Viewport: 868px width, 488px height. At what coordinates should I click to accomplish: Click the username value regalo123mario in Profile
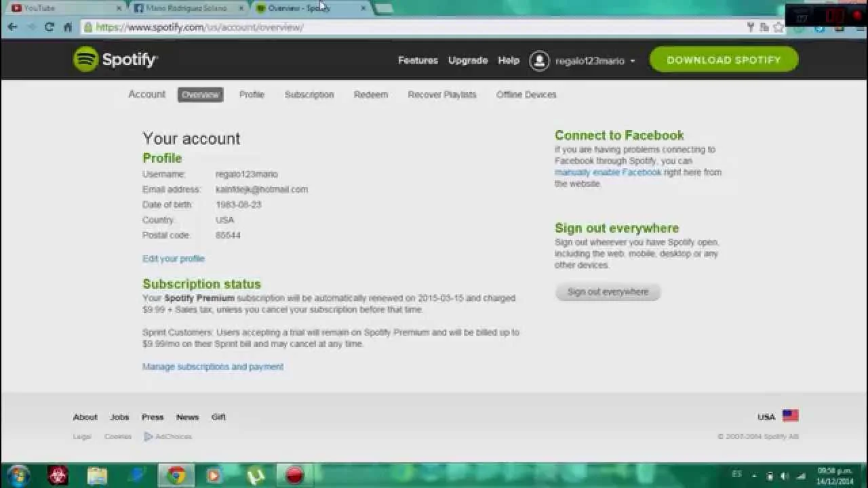point(247,174)
